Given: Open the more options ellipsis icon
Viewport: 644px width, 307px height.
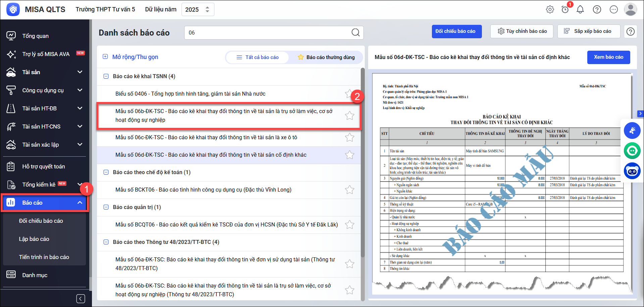Looking at the screenshot, I should [614, 9].
